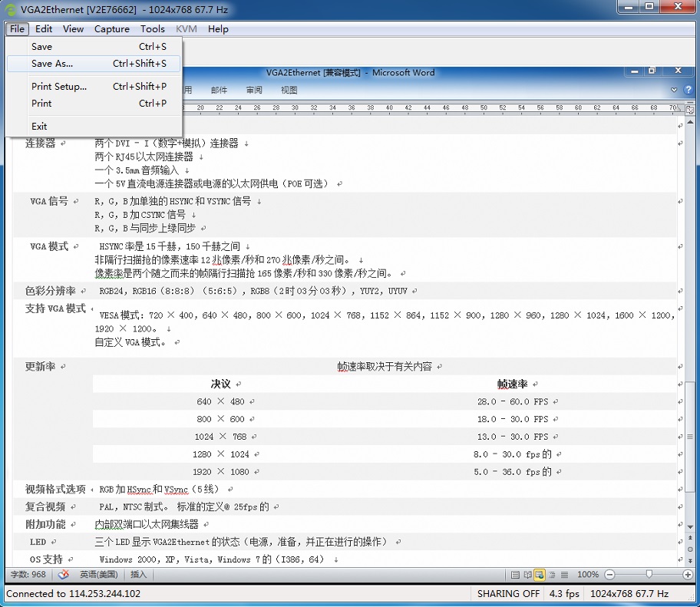
Task: Click the Word zoom slider handle
Action: point(649,574)
